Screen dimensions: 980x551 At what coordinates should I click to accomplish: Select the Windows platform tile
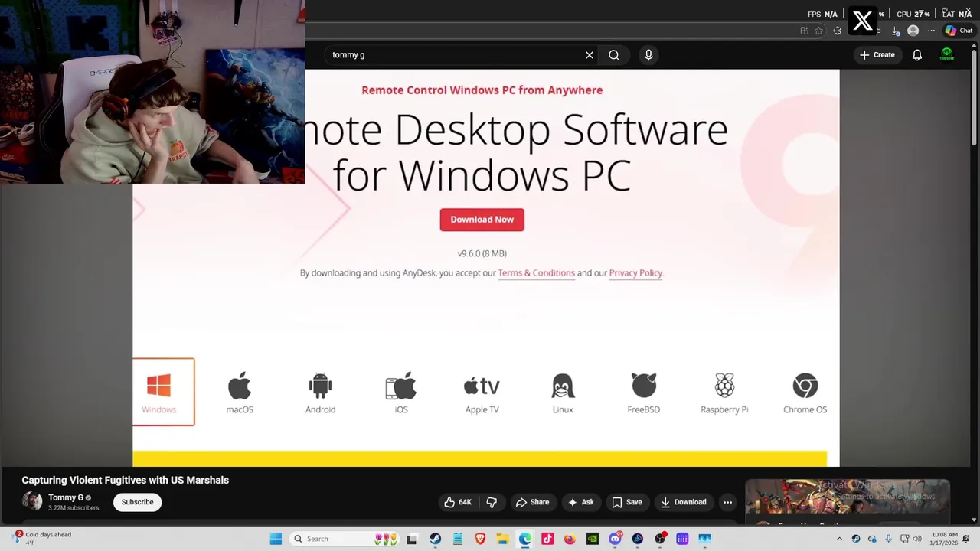pos(163,392)
